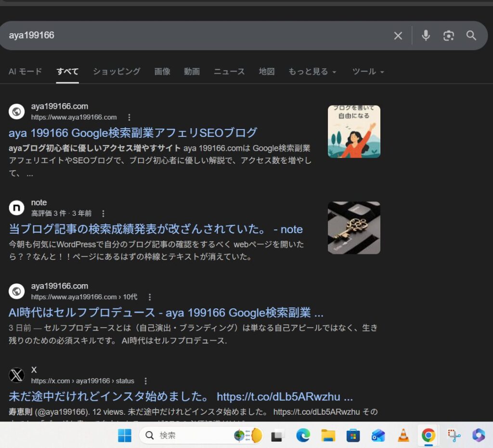Screen dimensions: 493x448
Task: Expand the ツール dropdown
Action: tap(368, 71)
